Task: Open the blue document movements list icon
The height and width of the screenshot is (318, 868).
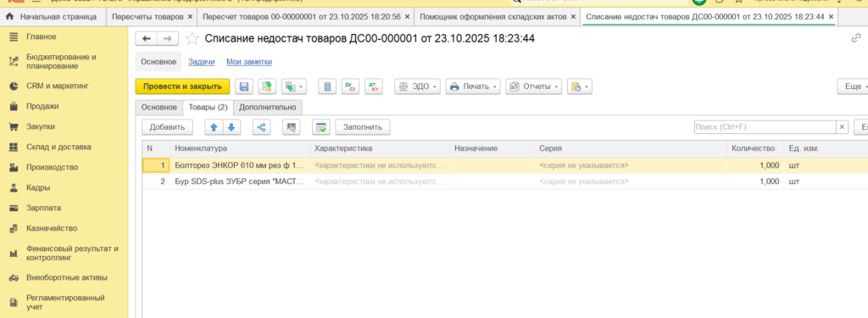Action: point(327,86)
